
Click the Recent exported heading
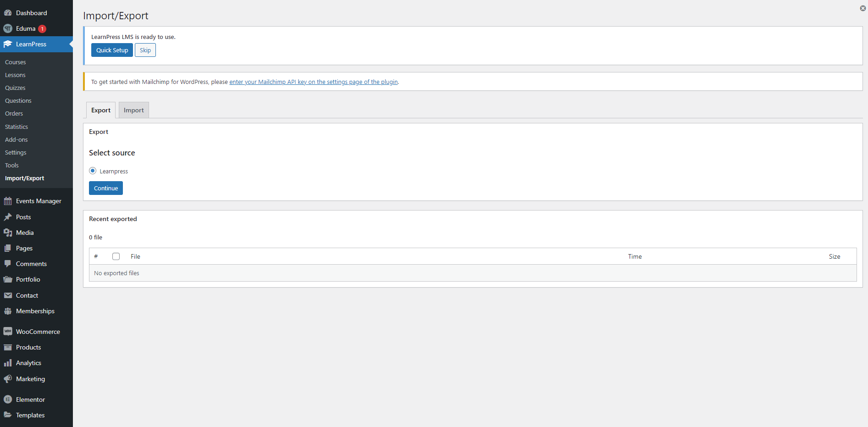113,219
